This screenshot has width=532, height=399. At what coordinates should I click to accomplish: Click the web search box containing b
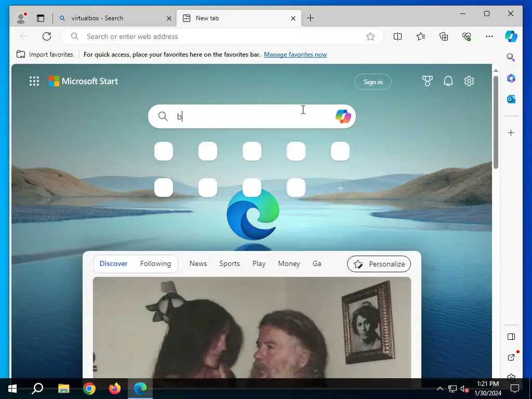click(252, 116)
